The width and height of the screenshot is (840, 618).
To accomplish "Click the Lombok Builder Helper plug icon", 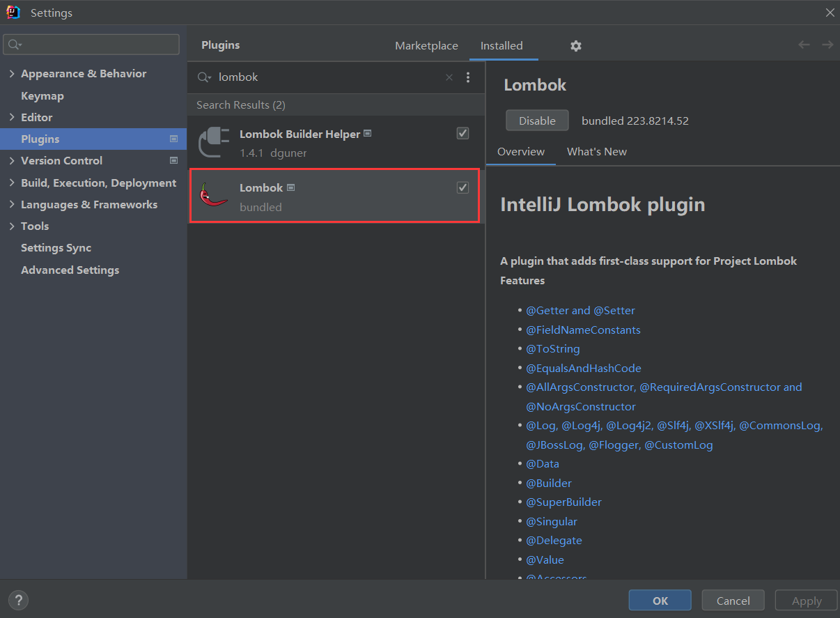I will click(x=213, y=142).
